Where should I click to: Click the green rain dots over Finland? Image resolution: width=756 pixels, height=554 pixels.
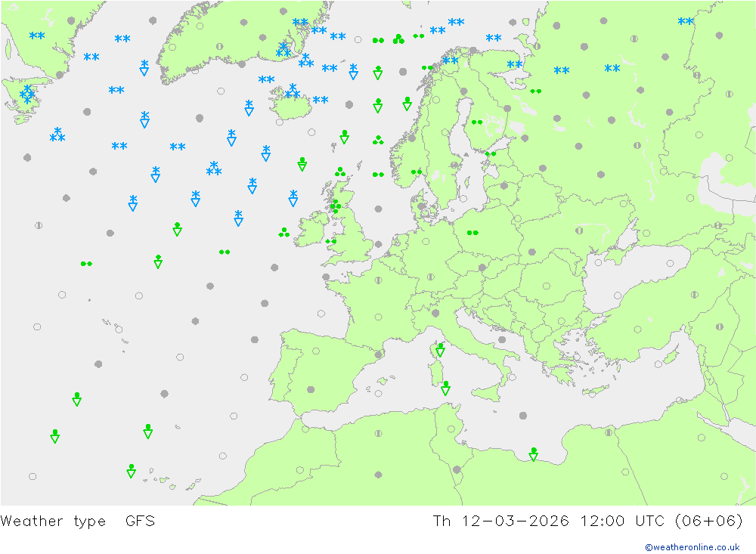pos(477,122)
